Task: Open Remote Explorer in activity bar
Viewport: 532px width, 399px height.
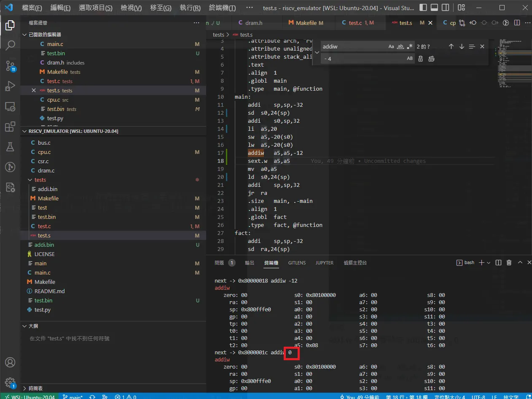Action: pyautogui.click(x=10, y=106)
